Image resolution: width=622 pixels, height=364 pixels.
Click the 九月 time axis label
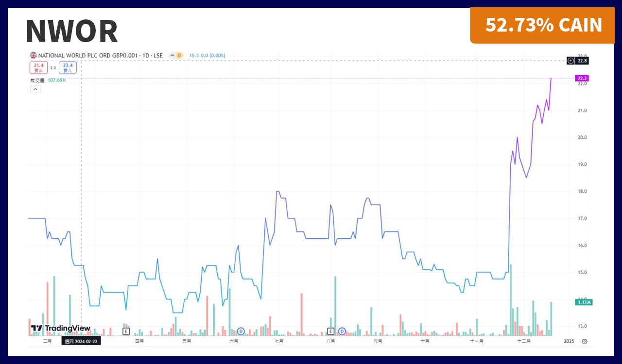(378, 341)
